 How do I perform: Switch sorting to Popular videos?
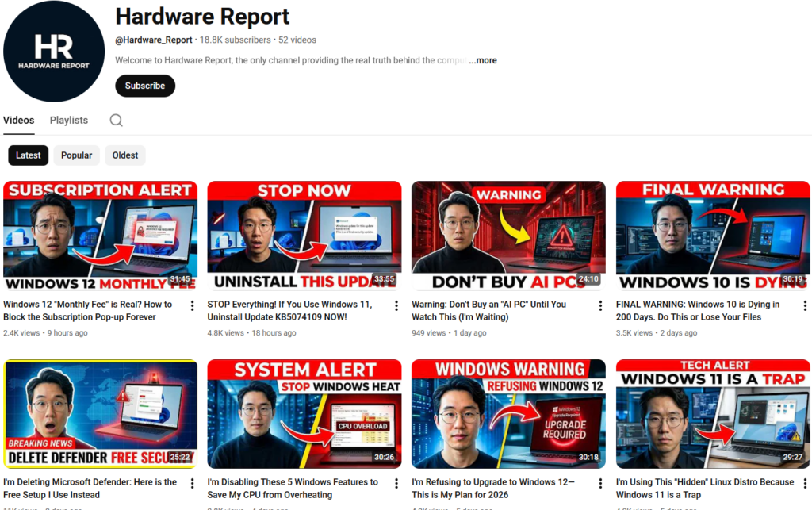(x=77, y=155)
